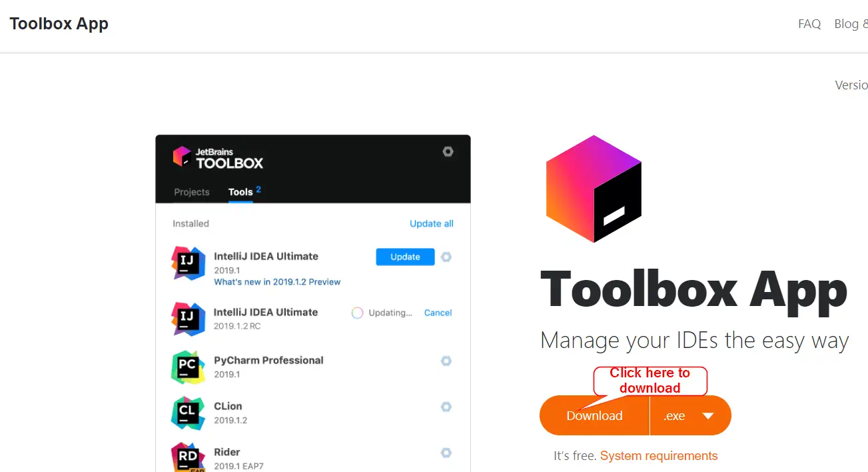The image size is (868, 472).
Task: Open settings gear for IntelliJ IDEA Ultimate 2019.1
Action: (x=446, y=257)
